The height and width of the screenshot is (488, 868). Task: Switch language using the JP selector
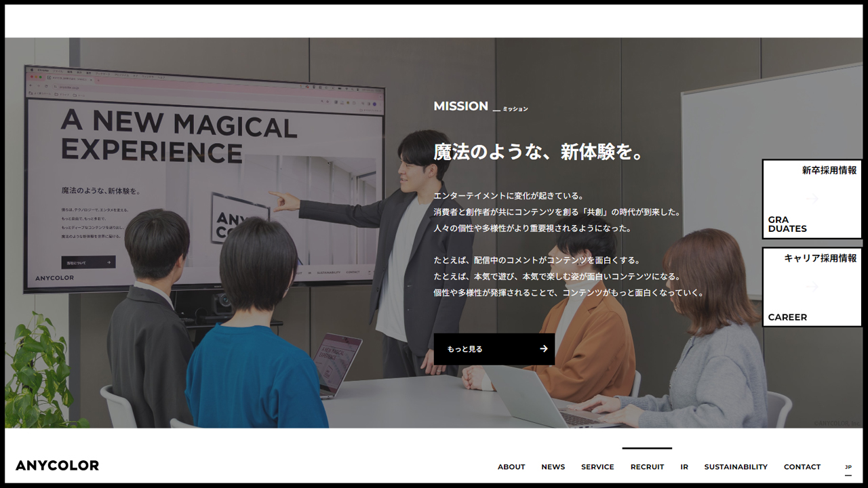848,467
